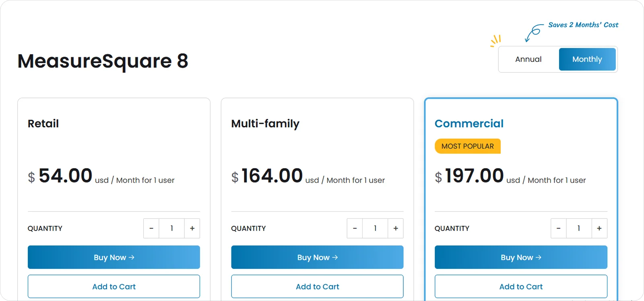This screenshot has width=644, height=301.
Task: Select the Monthly billing option
Action: [x=587, y=59]
